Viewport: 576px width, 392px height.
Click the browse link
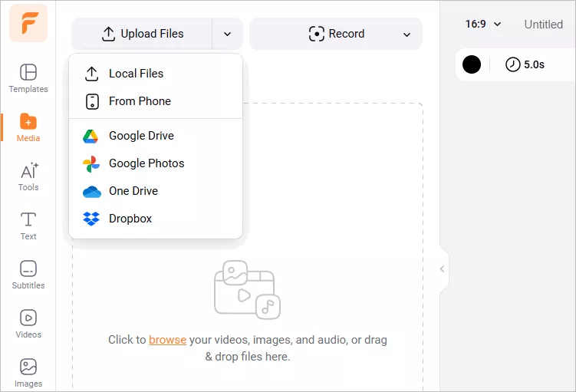click(167, 340)
